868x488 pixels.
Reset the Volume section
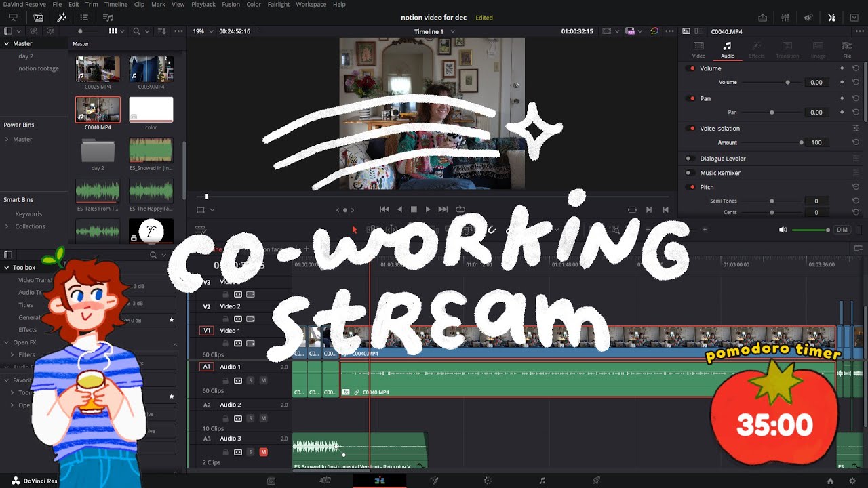(856, 68)
